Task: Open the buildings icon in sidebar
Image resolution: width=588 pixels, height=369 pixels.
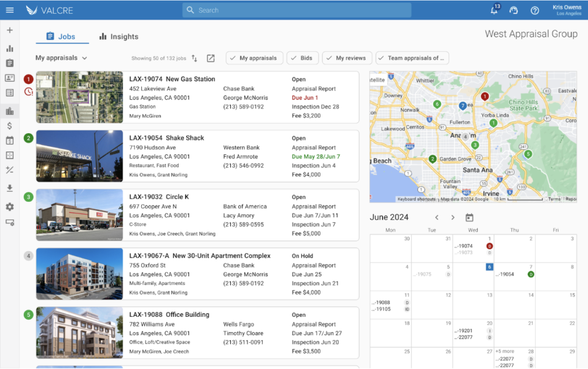Action: pyautogui.click(x=10, y=111)
